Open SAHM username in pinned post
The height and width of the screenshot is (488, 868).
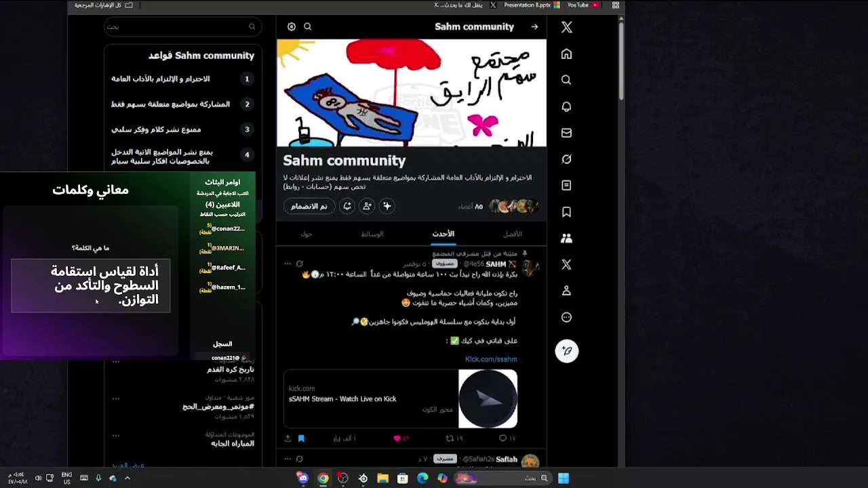pyautogui.click(x=496, y=264)
